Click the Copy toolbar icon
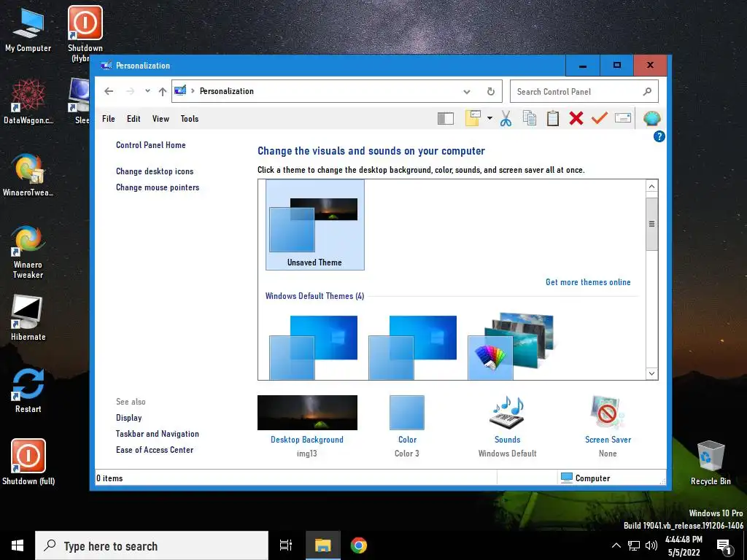This screenshot has height=560, width=747. click(x=530, y=118)
